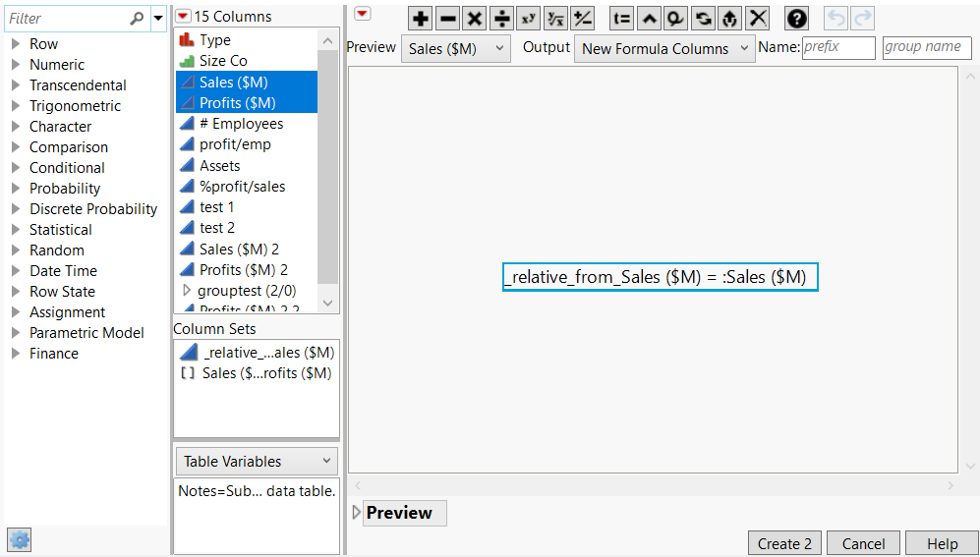The height and width of the screenshot is (557, 980).
Task: Open the formula editor red triangle menu
Action: tap(363, 14)
